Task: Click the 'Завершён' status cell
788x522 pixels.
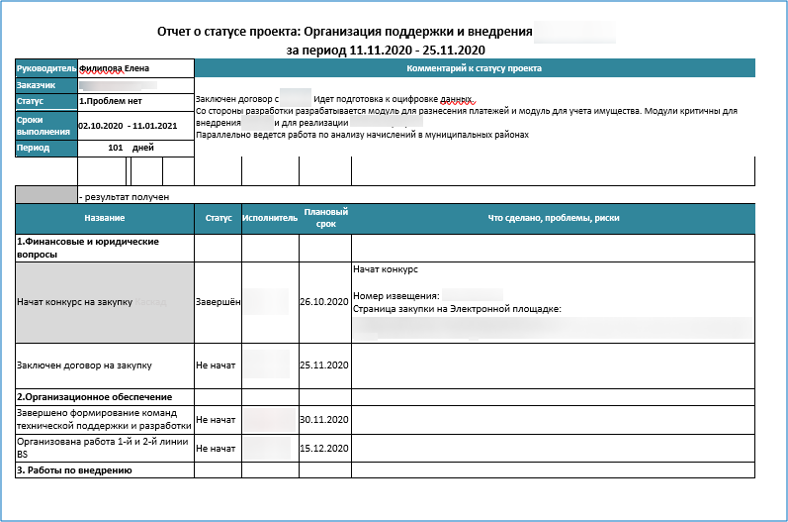Action: (x=218, y=302)
